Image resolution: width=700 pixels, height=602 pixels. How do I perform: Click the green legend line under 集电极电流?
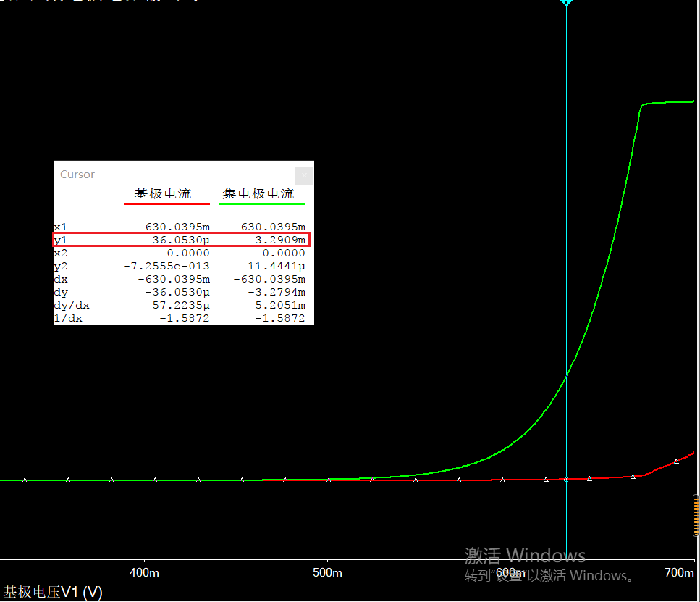[262, 204]
